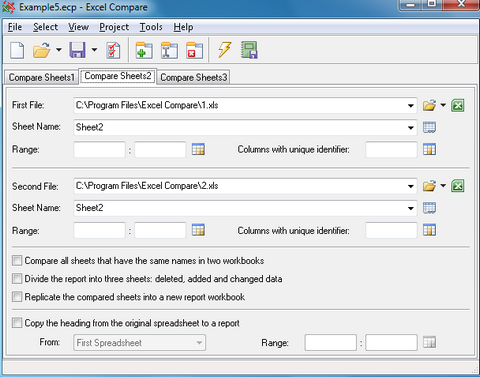Viewport: 480px width, 377px height.
Task: Save the report using the green notebook icon
Action: click(249, 50)
